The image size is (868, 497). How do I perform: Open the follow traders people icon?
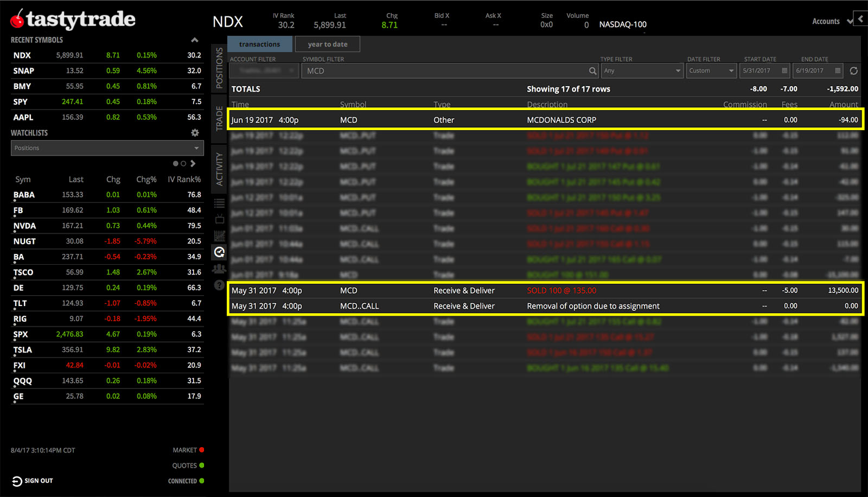(x=219, y=269)
